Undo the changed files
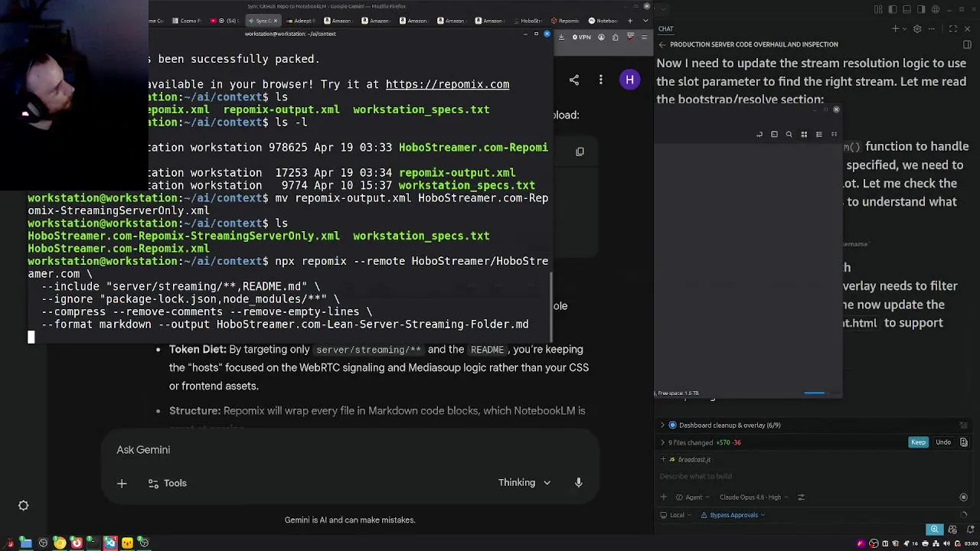Screen dimensions: 980x551 pos(943,442)
